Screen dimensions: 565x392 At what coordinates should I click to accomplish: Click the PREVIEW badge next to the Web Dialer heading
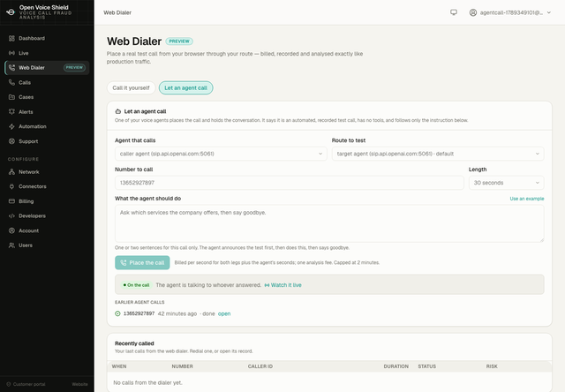click(179, 41)
